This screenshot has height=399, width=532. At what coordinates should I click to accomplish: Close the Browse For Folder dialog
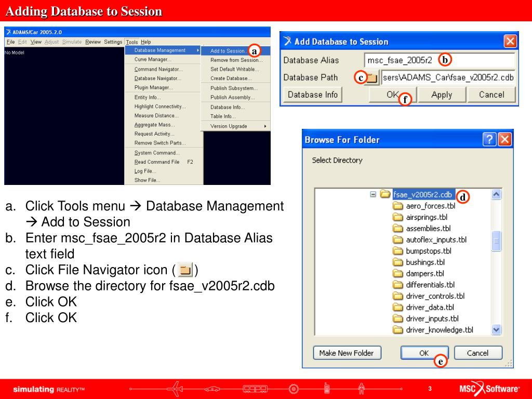[x=505, y=139]
